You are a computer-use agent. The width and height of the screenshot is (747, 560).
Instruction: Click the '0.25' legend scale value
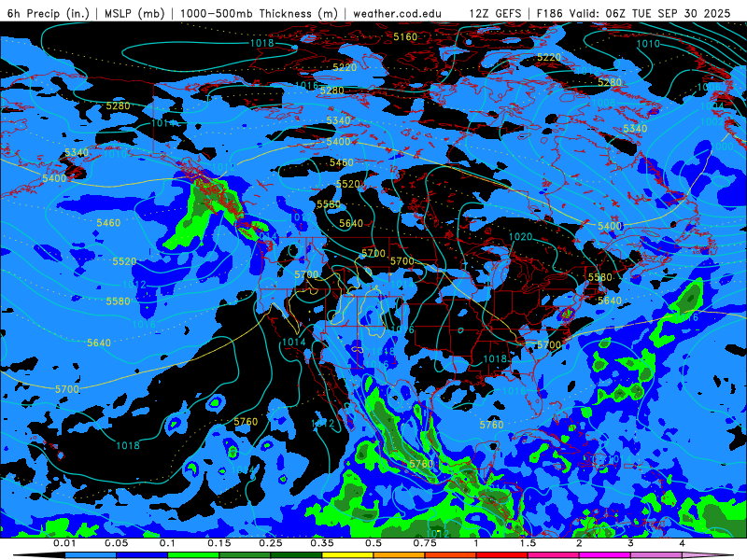coord(271,543)
